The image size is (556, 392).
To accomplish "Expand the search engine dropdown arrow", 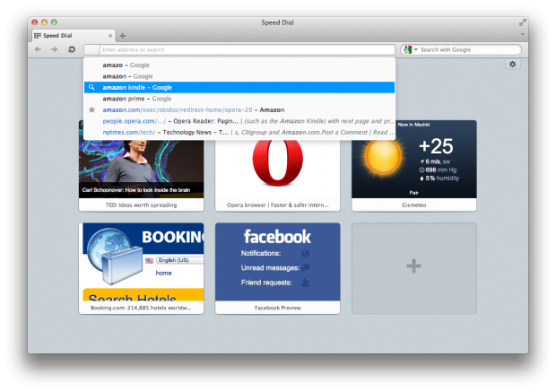I will (x=415, y=50).
